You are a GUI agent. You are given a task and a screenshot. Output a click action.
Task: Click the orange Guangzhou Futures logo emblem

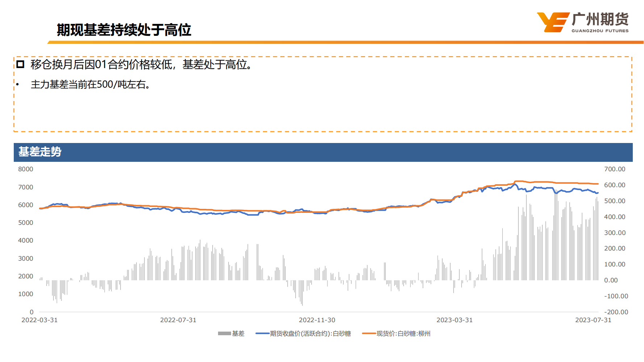coord(552,22)
